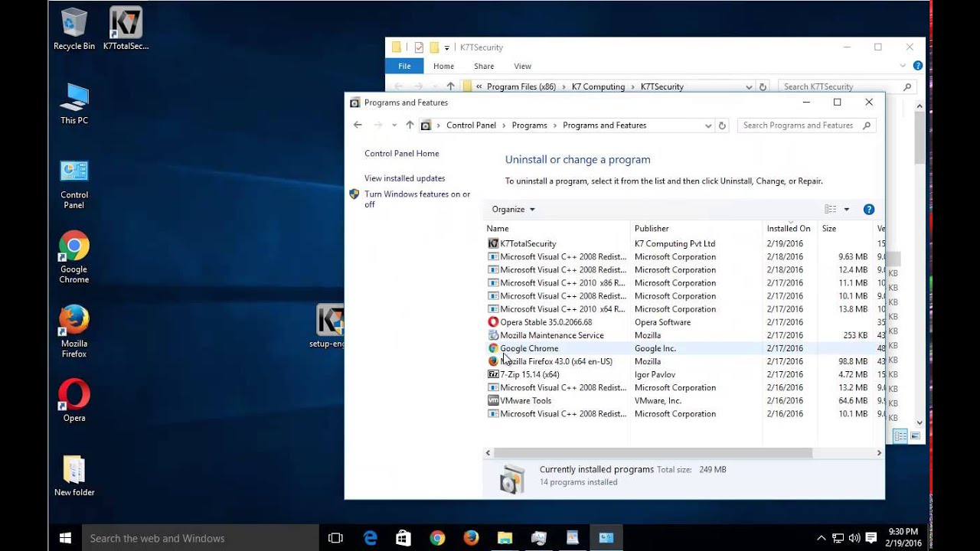Sort by the Installed On column header
This screenshot has height=551, width=980.
(x=791, y=228)
